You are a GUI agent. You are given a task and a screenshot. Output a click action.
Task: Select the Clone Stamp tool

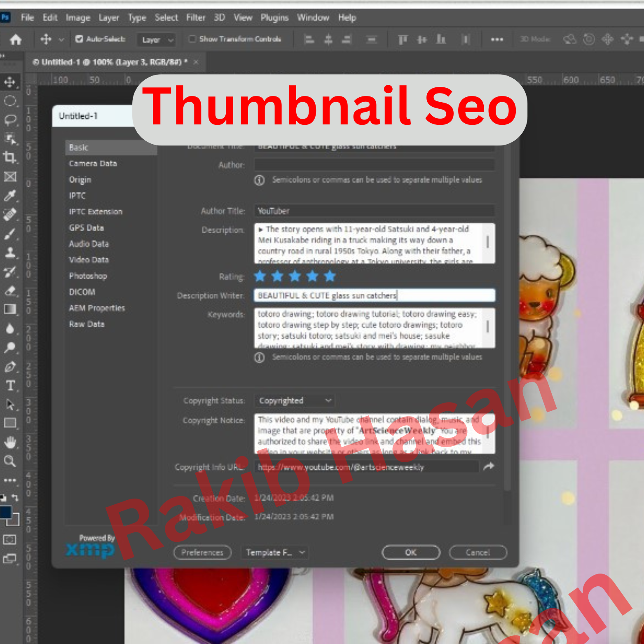[x=10, y=253]
